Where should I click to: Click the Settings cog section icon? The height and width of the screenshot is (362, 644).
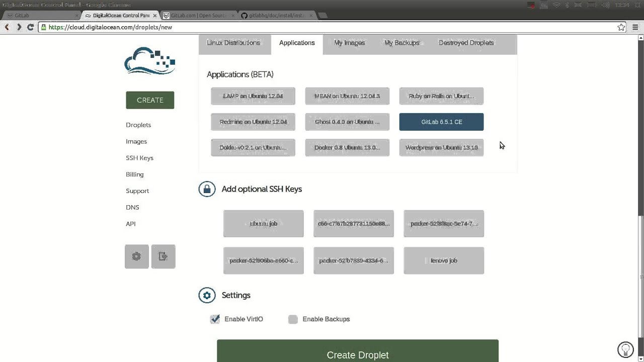click(x=207, y=295)
